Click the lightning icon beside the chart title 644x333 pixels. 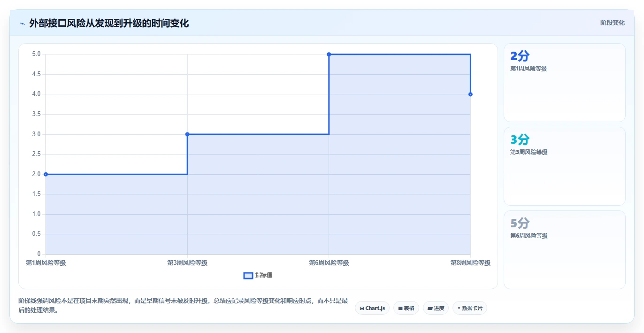(22, 23)
